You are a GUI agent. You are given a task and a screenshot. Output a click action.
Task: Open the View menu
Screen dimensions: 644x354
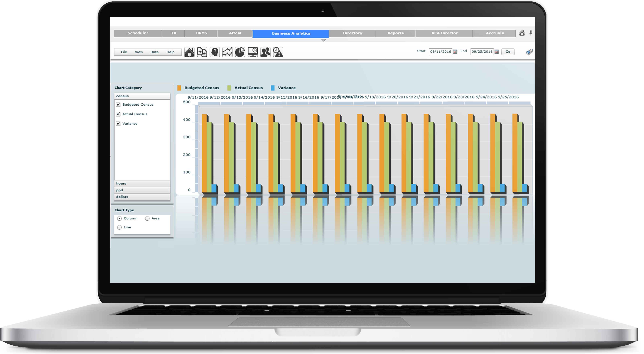click(x=139, y=52)
